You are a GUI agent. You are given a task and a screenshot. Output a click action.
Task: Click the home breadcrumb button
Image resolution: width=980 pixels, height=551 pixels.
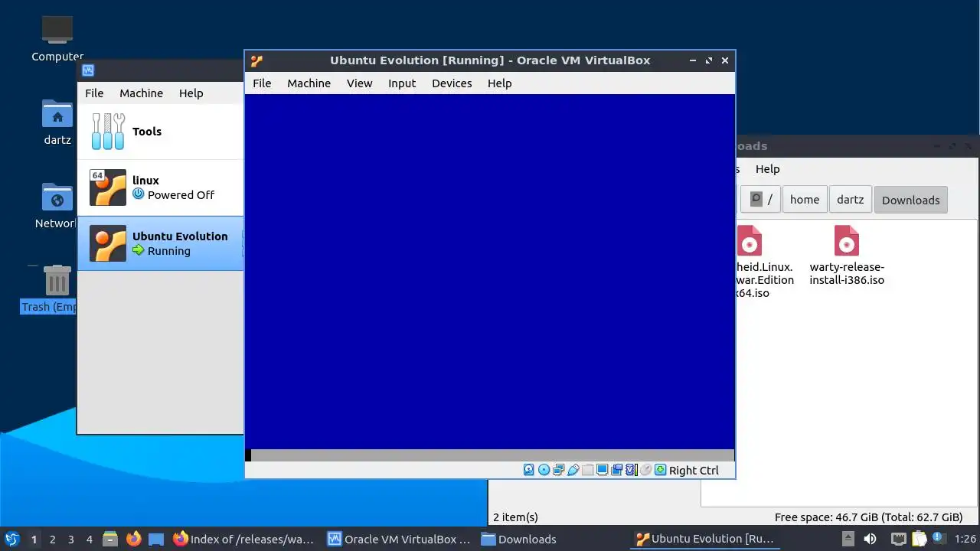point(804,200)
